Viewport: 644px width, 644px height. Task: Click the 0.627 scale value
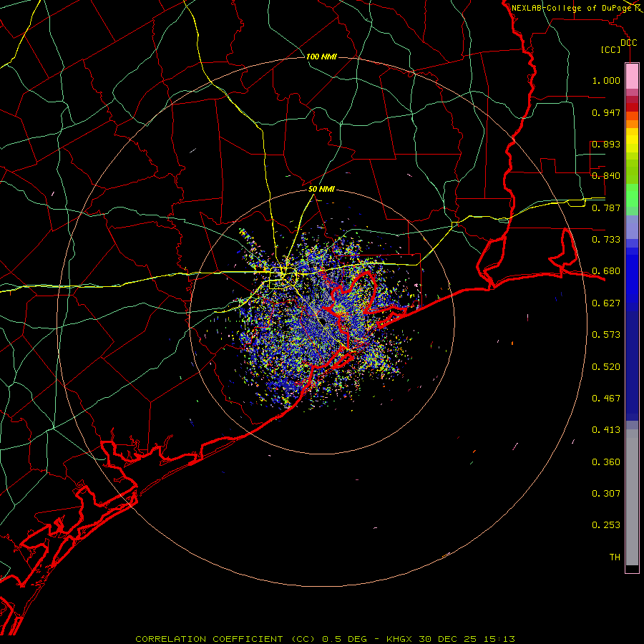pyautogui.click(x=606, y=303)
